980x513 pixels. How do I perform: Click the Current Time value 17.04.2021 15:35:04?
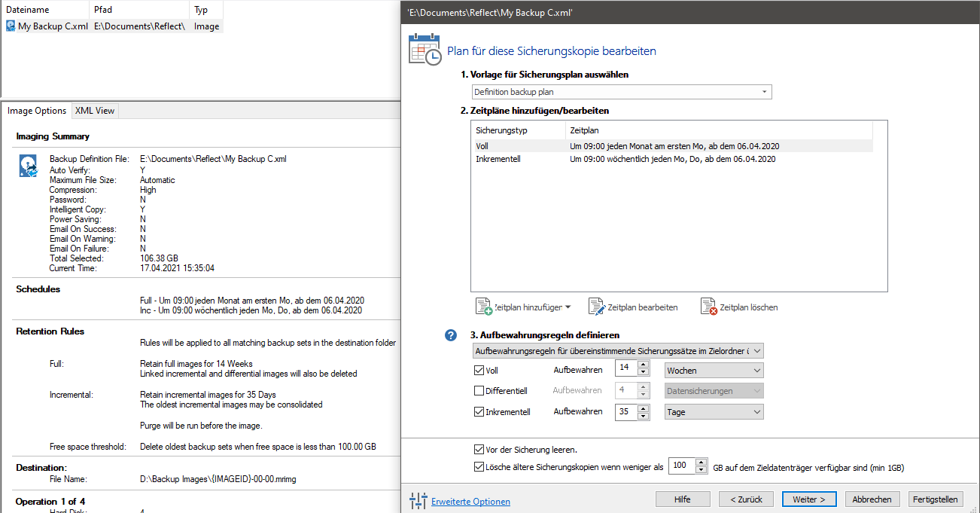(x=177, y=268)
